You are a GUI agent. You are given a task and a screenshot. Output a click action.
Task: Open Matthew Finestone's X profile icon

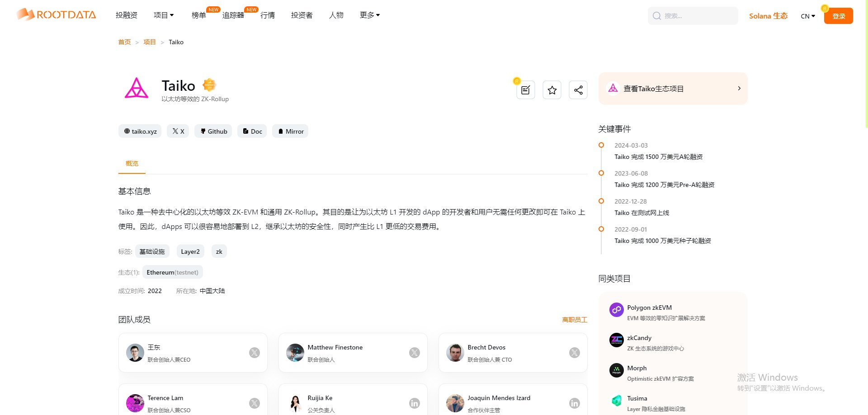[x=415, y=353]
